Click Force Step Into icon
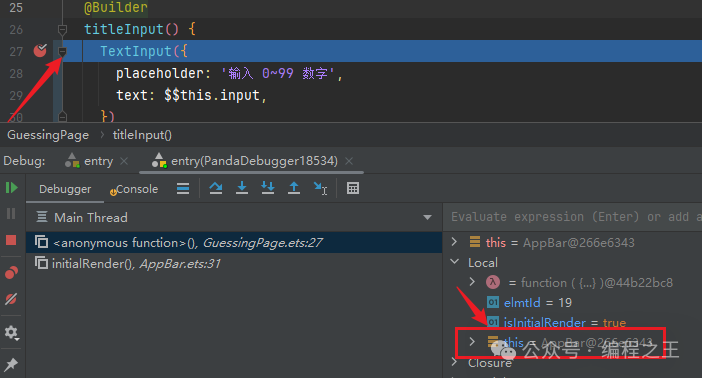The image size is (702, 378). point(268,188)
